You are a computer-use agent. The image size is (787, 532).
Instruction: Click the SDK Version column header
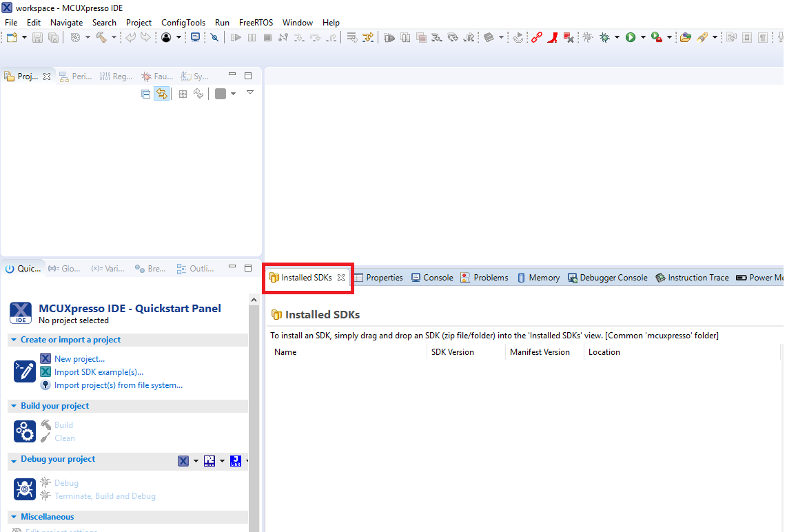[x=453, y=352]
